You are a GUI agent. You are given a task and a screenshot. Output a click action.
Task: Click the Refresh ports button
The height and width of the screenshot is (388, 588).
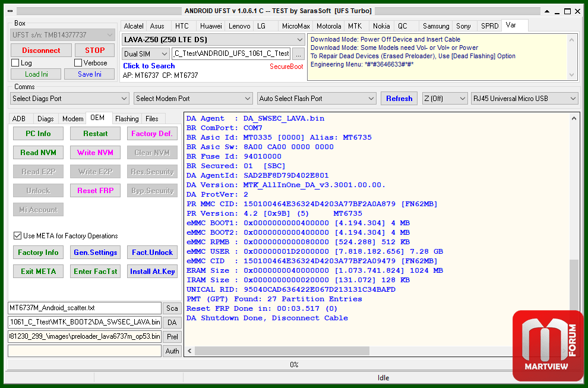[399, 99]
